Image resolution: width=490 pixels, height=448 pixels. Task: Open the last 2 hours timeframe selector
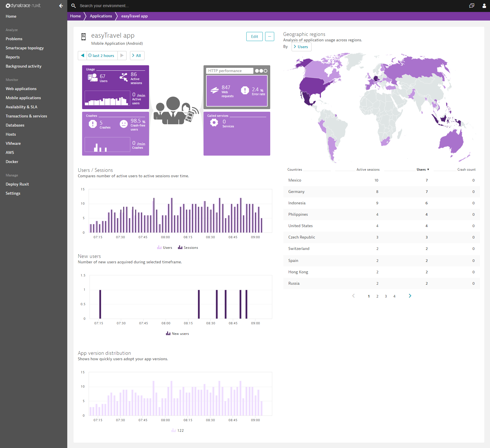[102, 56]
